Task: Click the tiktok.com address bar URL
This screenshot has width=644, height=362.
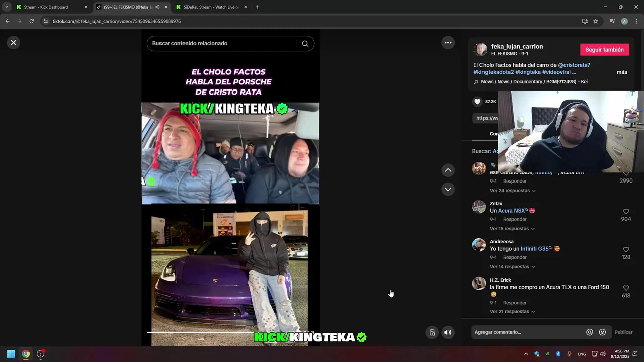Action: 117,21
